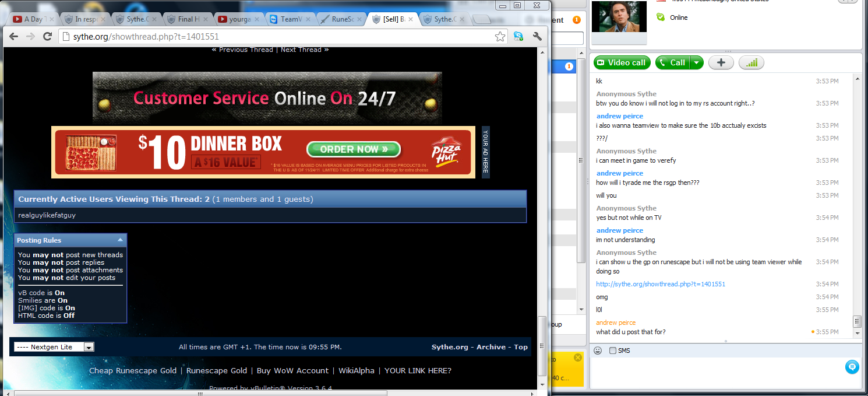Open the Nextgen Lite style dropdown
The width and height of the screenshot is (868, 396).
coord(54,347)
